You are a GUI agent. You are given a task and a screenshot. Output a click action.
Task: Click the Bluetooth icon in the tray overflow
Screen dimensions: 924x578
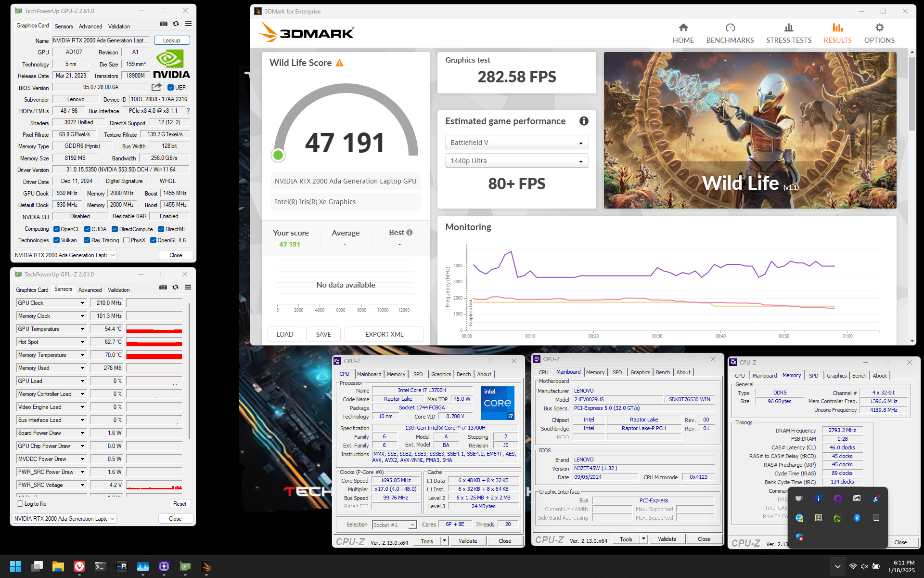[857, 518]
